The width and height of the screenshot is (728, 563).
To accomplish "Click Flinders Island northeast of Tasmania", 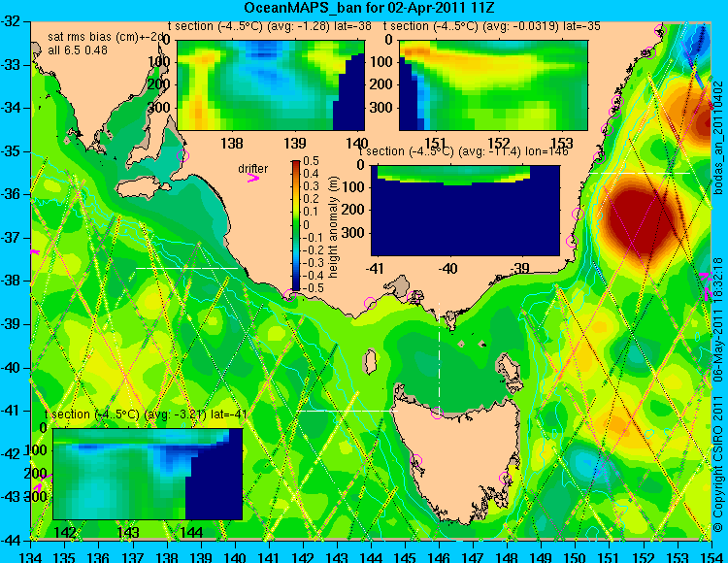I will [x=507, y=366].
